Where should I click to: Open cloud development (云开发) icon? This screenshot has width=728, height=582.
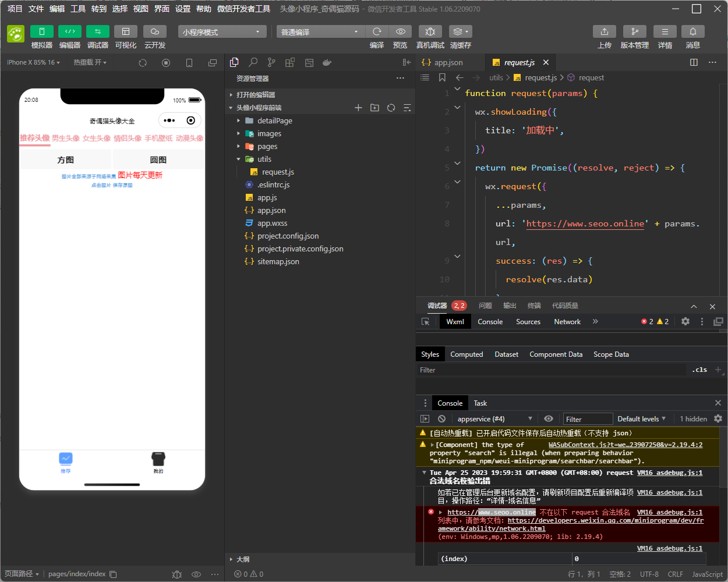155,31
